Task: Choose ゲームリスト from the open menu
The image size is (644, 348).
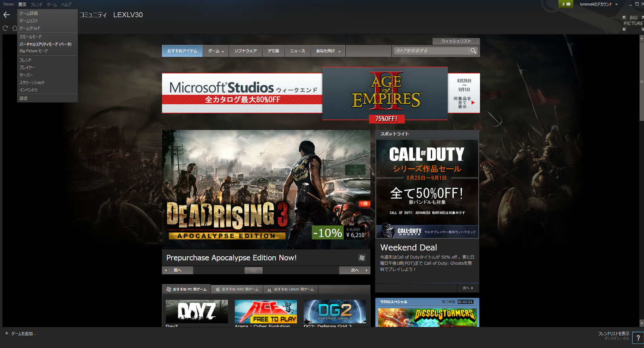Action: pos(47,21)
